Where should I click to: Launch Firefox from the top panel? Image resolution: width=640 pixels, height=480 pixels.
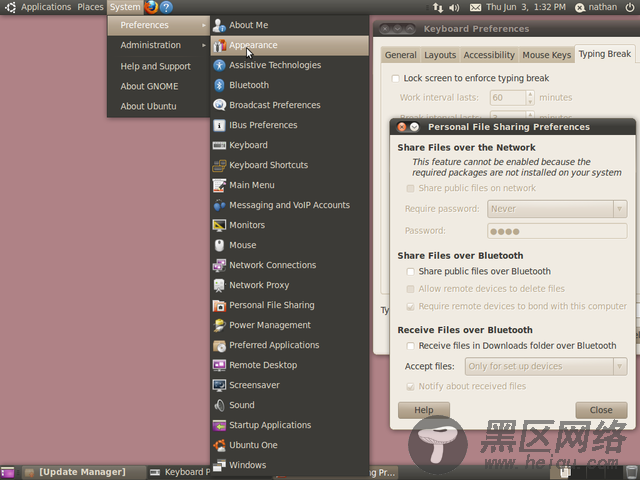[151, 7]
